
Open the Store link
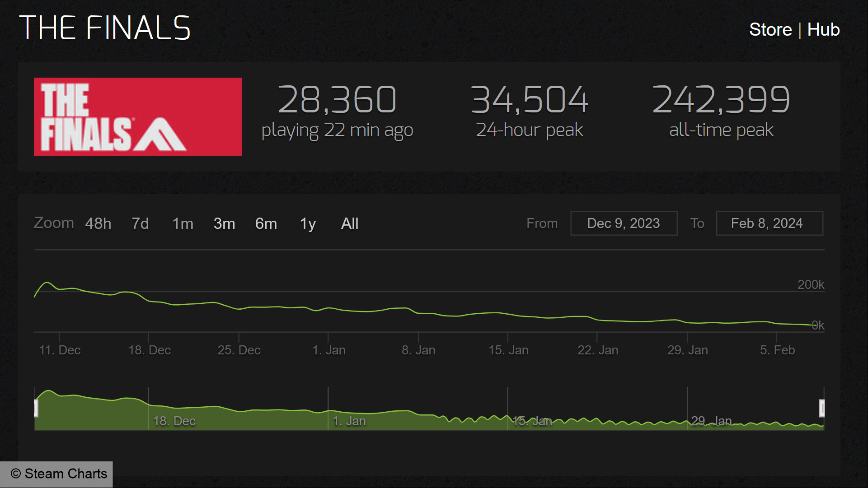coord(770,30)
